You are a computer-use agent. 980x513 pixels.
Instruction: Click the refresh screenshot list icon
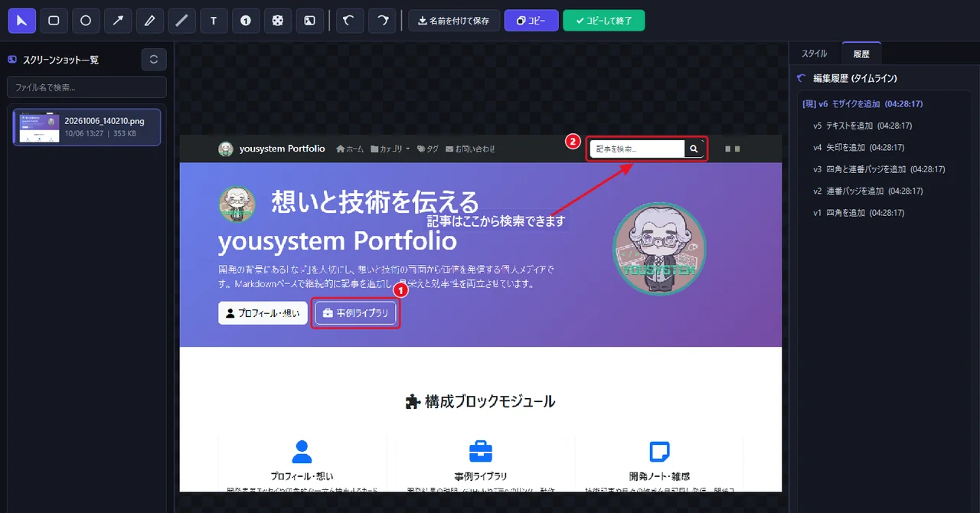click(154, 60)
